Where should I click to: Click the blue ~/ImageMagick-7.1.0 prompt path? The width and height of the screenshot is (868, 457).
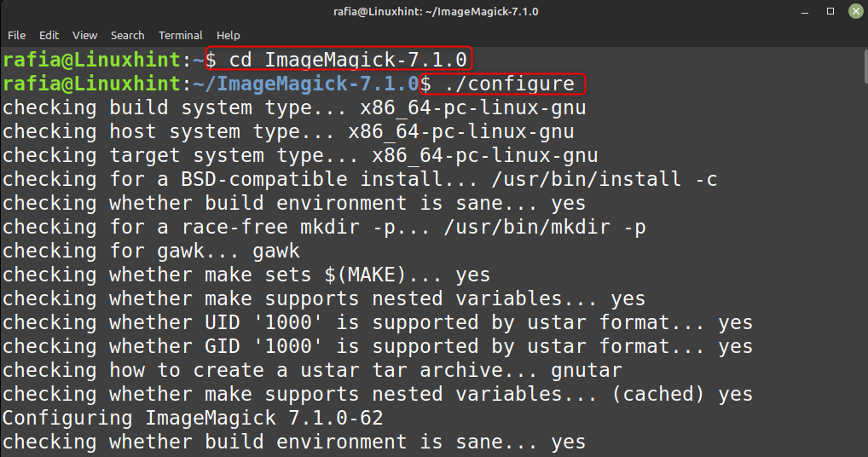point(305,84)
